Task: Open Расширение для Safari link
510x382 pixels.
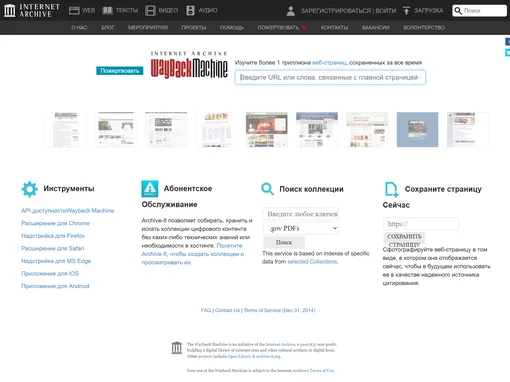Action: point(53,248)
